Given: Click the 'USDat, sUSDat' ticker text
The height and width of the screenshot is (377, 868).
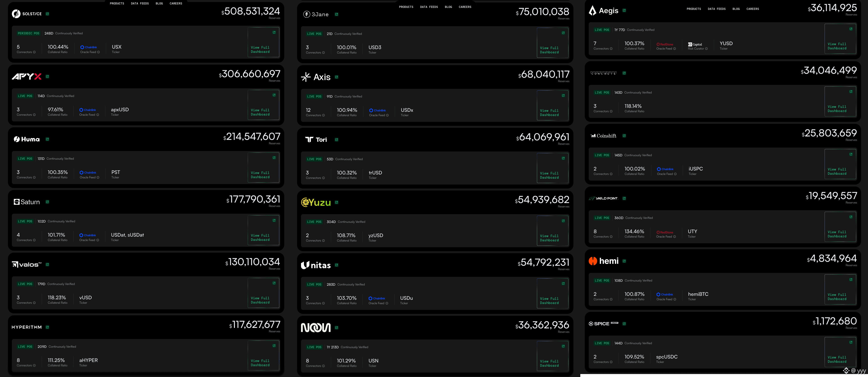Looking at the screenshot, I should coord(127,235).
